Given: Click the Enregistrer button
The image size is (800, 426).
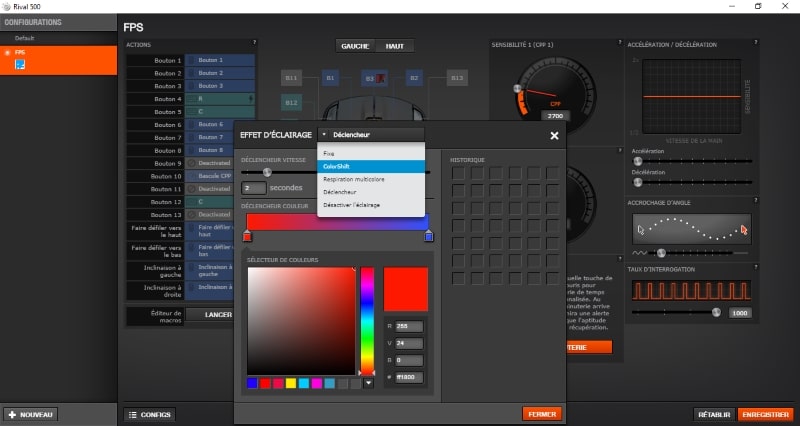Looking at the screenshot, I should 767,414.
